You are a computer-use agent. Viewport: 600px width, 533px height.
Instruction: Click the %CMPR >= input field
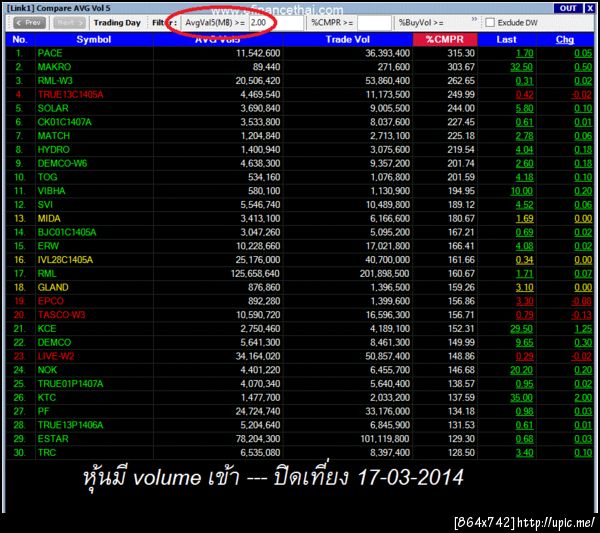pyautogui.click(x=374, y=23)
